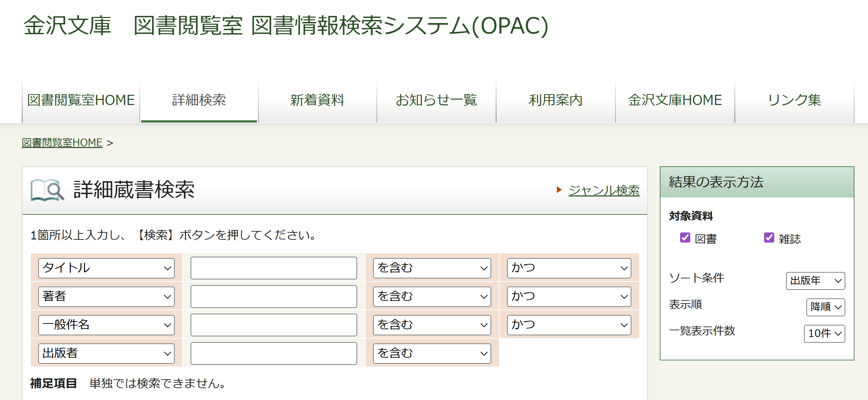Open the 著者 field selector dropdown
868x400 pixels.
coord(106,296)
